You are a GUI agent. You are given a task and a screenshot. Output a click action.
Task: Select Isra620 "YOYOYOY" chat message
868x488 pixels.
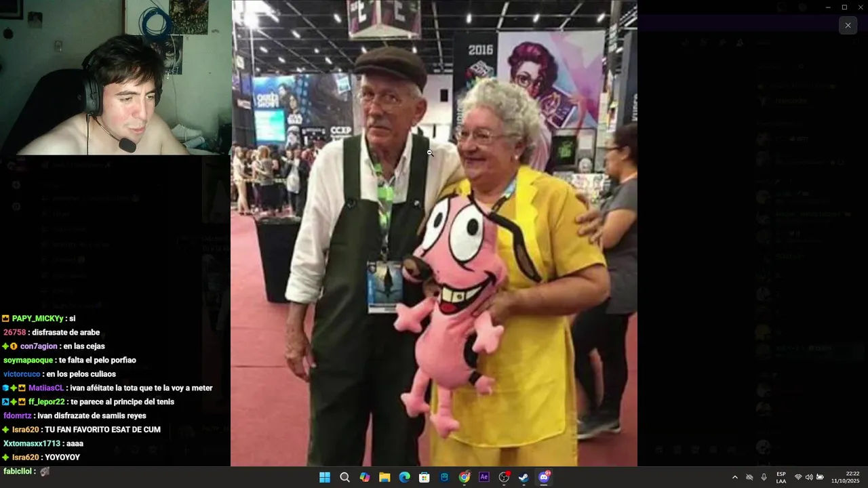point(62,457)
